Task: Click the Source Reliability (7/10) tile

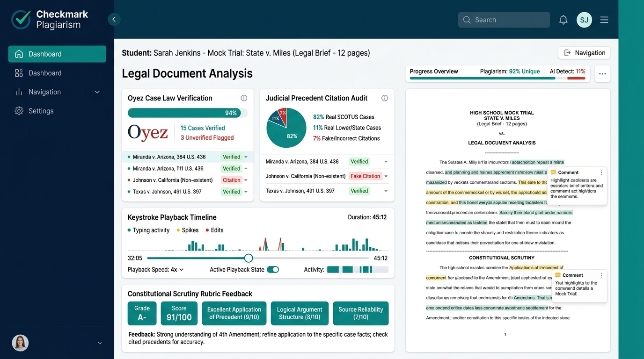Action: point(360,313)
